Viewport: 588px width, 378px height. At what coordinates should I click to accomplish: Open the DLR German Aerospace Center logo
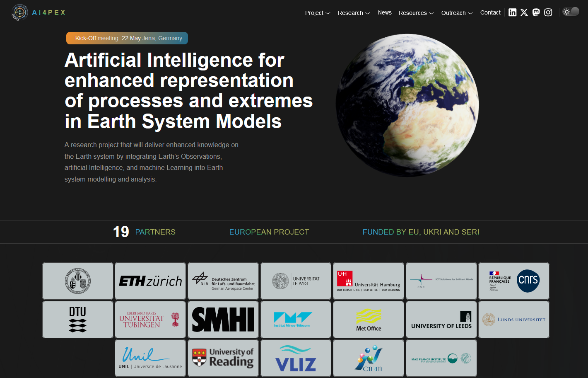click(x=223, y=281)
